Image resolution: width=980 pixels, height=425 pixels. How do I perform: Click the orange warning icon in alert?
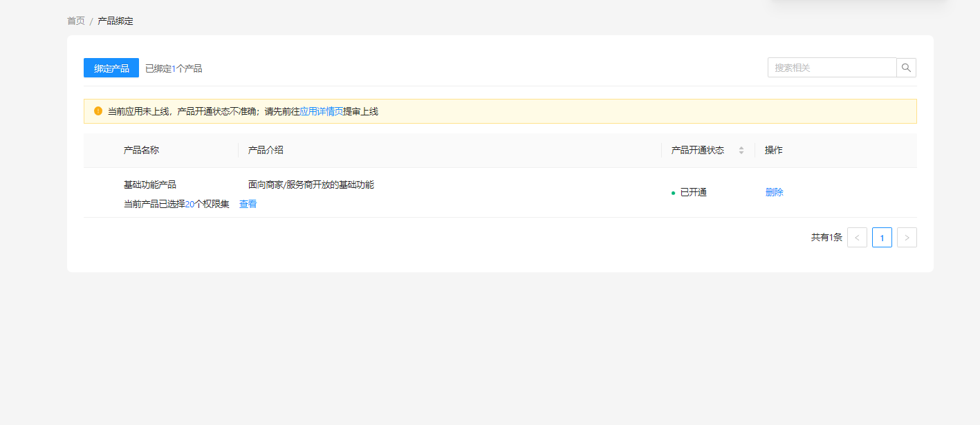(x=98, y=111)
